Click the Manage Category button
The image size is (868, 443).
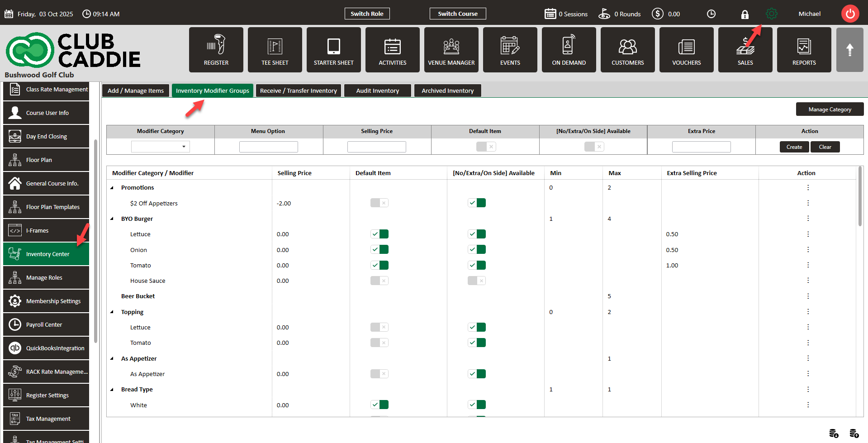[830, 110]
